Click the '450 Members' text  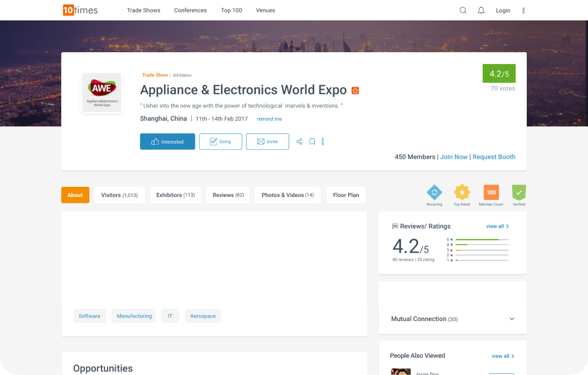coord(415,157)
